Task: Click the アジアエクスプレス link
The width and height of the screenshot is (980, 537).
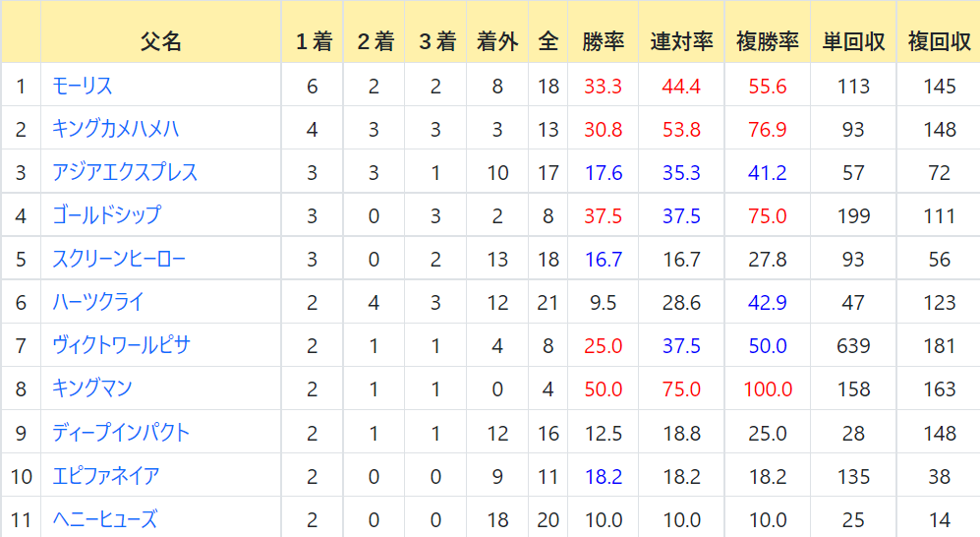Action: click(x=125, y=172)
